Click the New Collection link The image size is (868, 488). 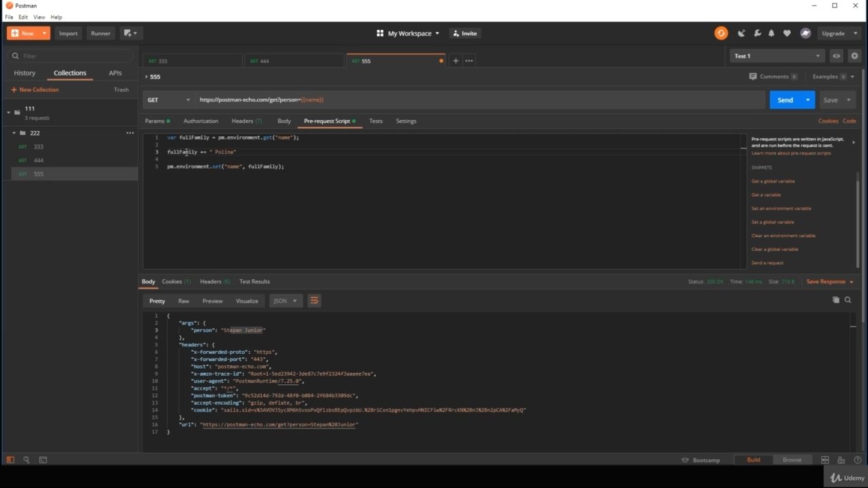[x=35, y=89]
